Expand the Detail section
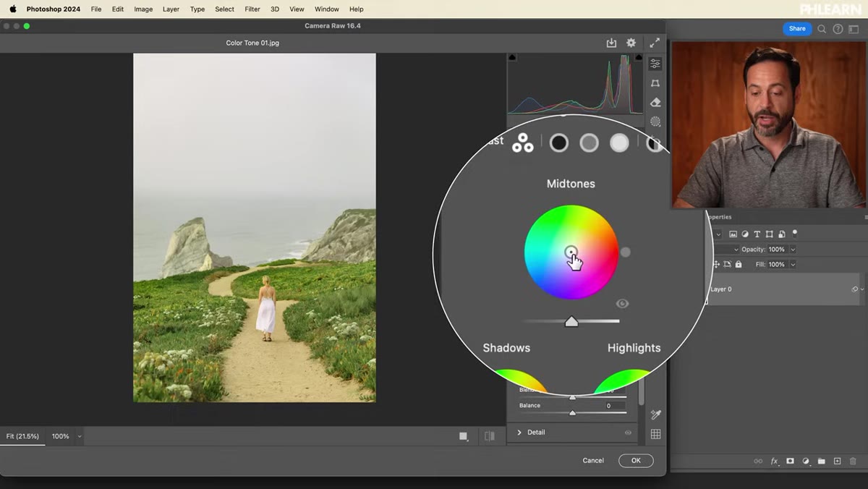868x489 pixels. [x=519, y=433]
